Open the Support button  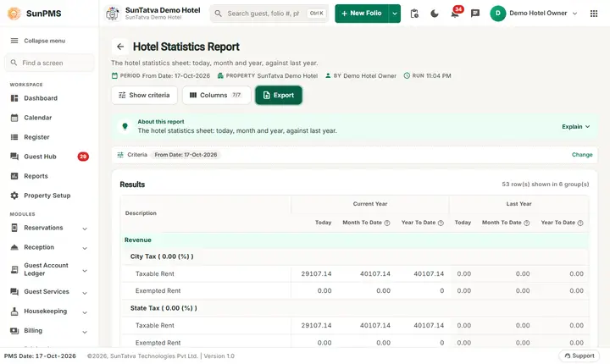579,356
